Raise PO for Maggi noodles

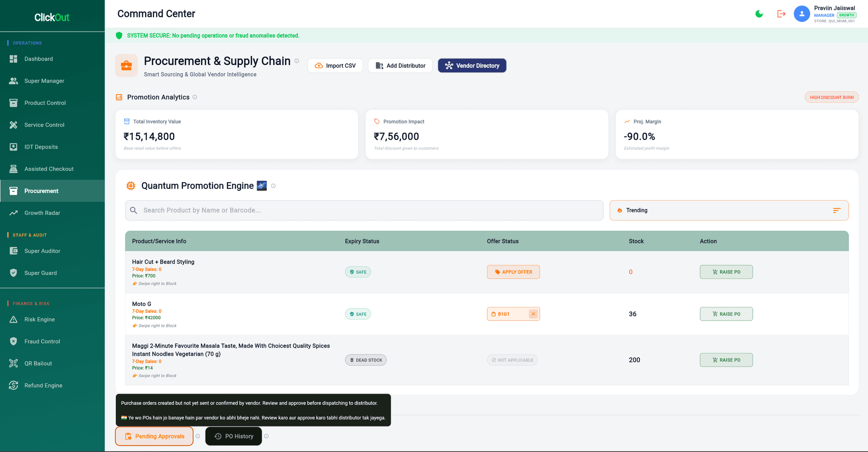click(x=726, y=360)
